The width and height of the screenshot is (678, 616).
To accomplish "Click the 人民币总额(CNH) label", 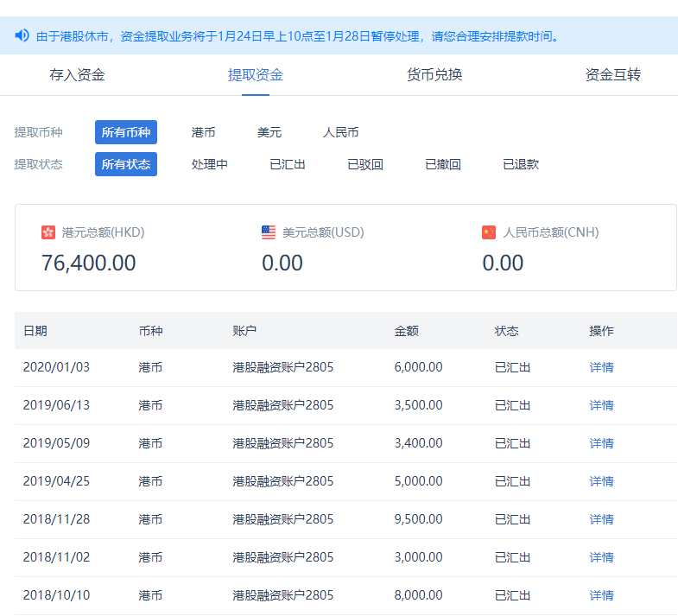I will (550, 232).
